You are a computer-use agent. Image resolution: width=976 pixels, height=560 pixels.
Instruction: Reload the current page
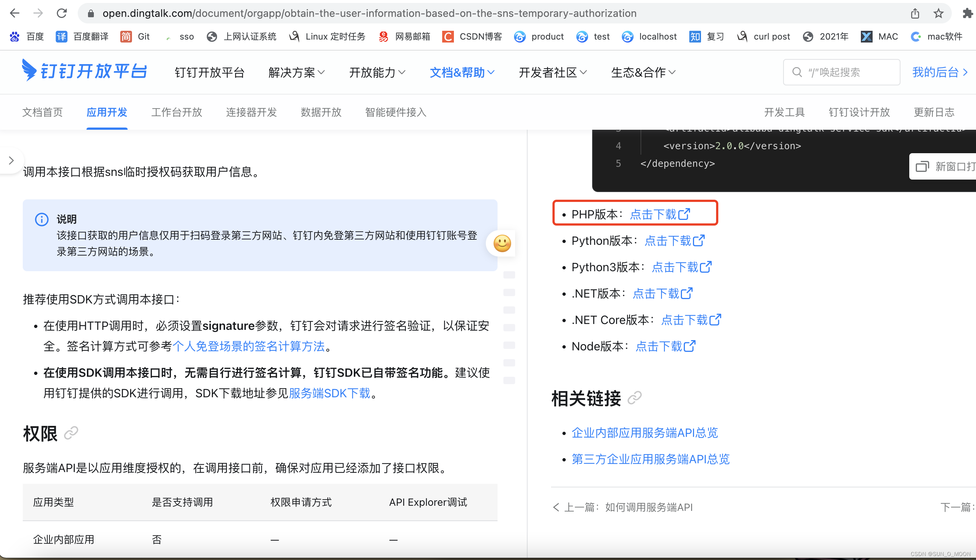click(62, 13)
